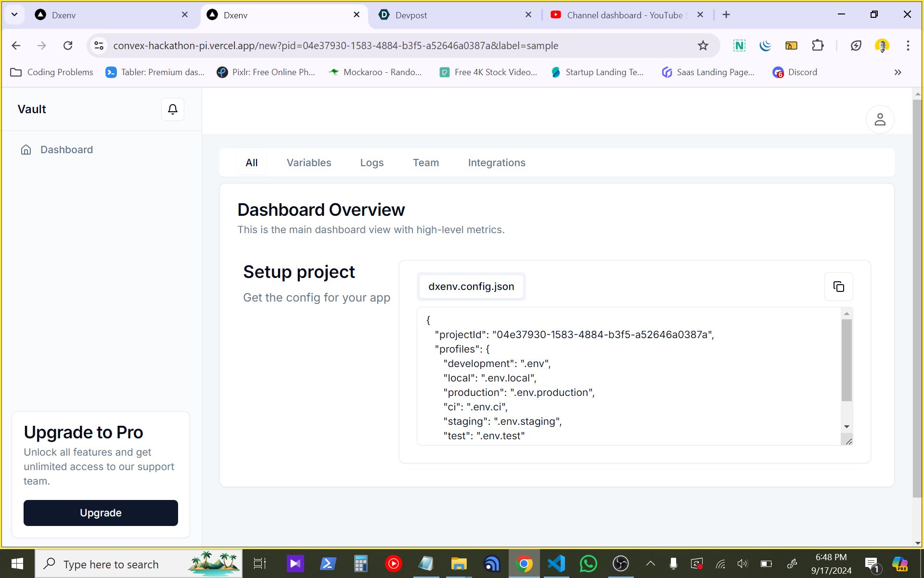Copy config with the clipboard icon
This screenshot has height=578, width=924.
click(838, 287)
